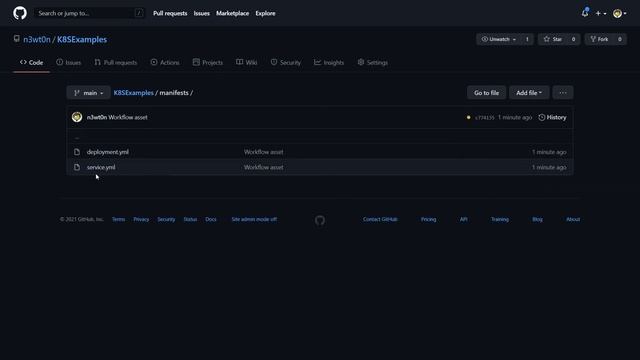Open Issues in top navigation

[x=201, y=13]
